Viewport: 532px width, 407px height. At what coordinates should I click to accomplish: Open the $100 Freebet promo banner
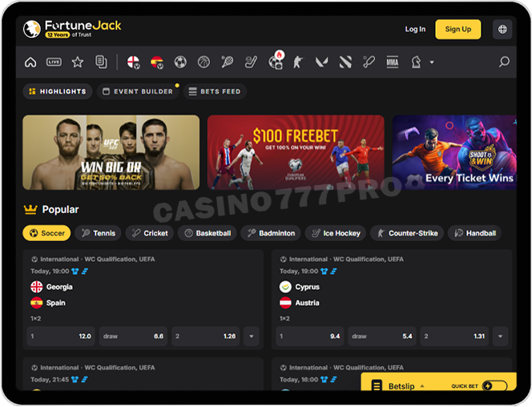296,152
